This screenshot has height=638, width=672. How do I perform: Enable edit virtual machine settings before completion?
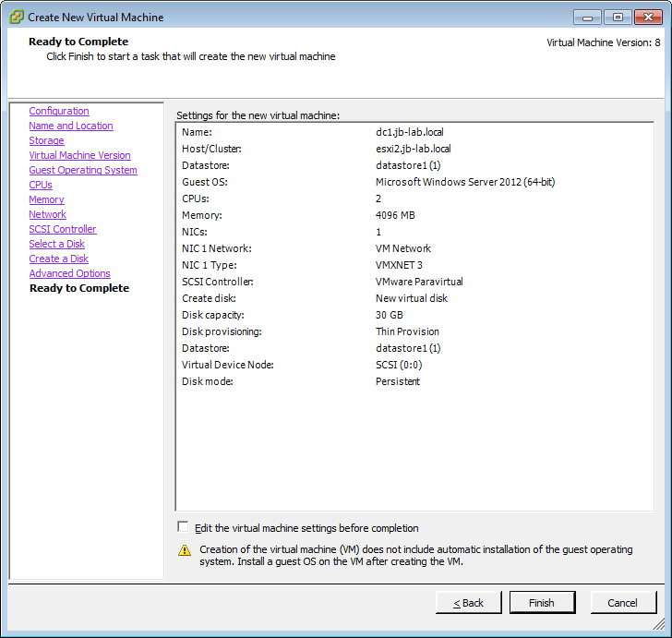[183, 527]
